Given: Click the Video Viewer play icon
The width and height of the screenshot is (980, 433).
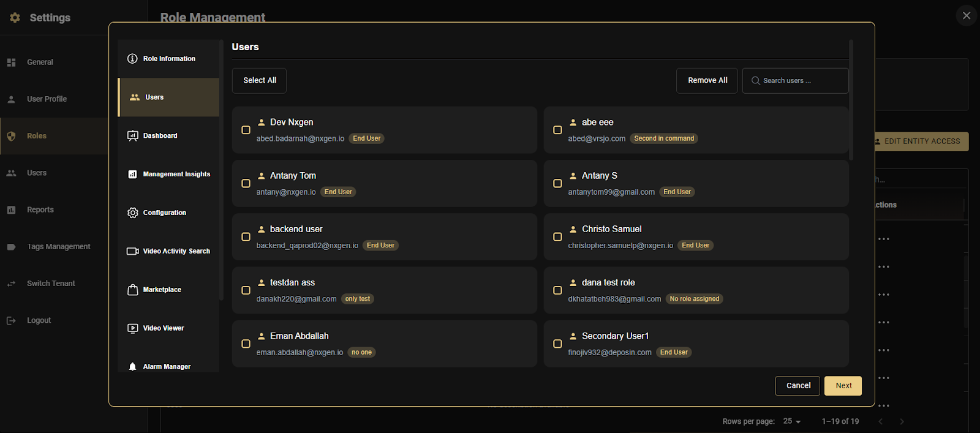Looking at the screenshot, I should [132, 328].
